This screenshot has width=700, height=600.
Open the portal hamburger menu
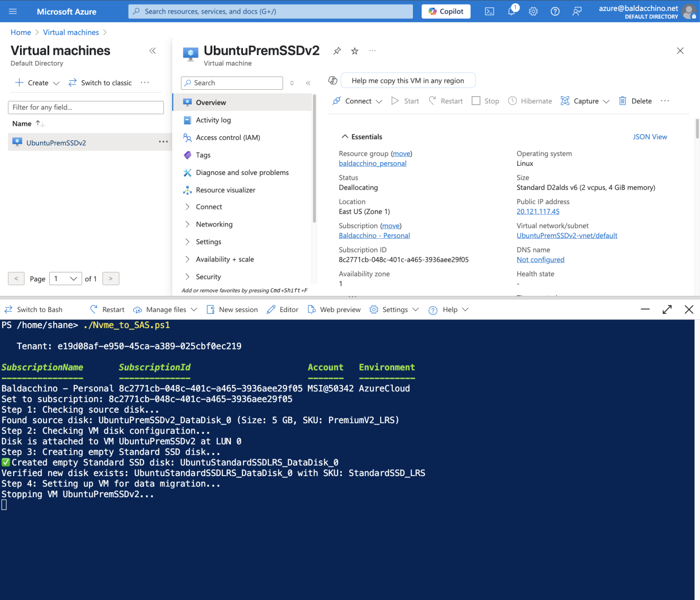(13, 11)
